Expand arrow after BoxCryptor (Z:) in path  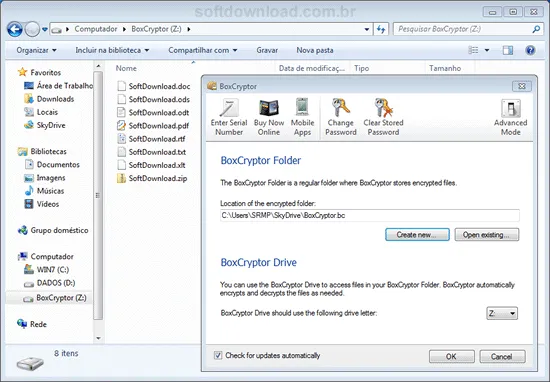tap(189, 29)
